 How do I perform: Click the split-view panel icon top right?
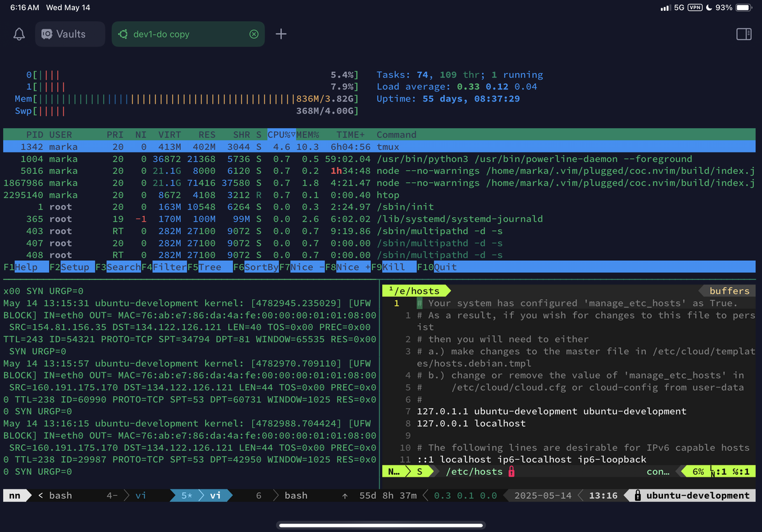tap(743, 34)
